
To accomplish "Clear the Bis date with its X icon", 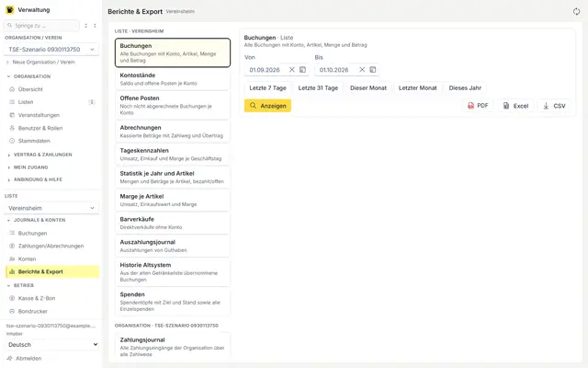I will 362,70.
